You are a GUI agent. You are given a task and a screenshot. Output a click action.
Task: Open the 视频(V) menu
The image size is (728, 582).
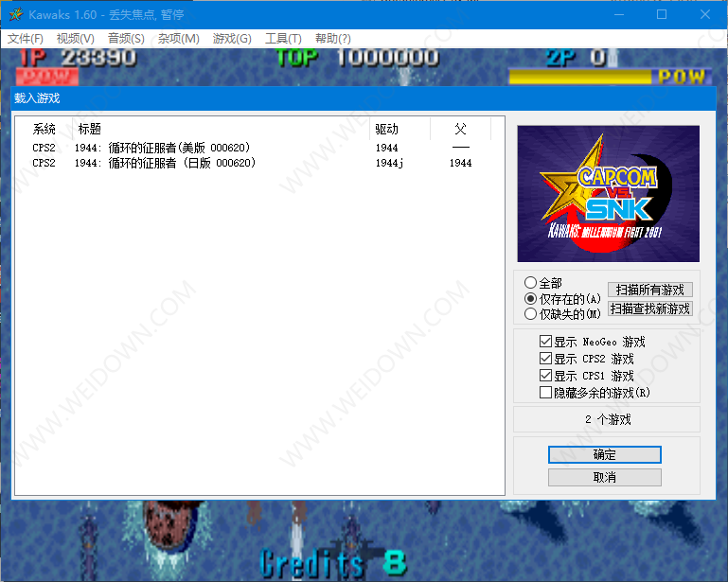(x=75, y=39)
